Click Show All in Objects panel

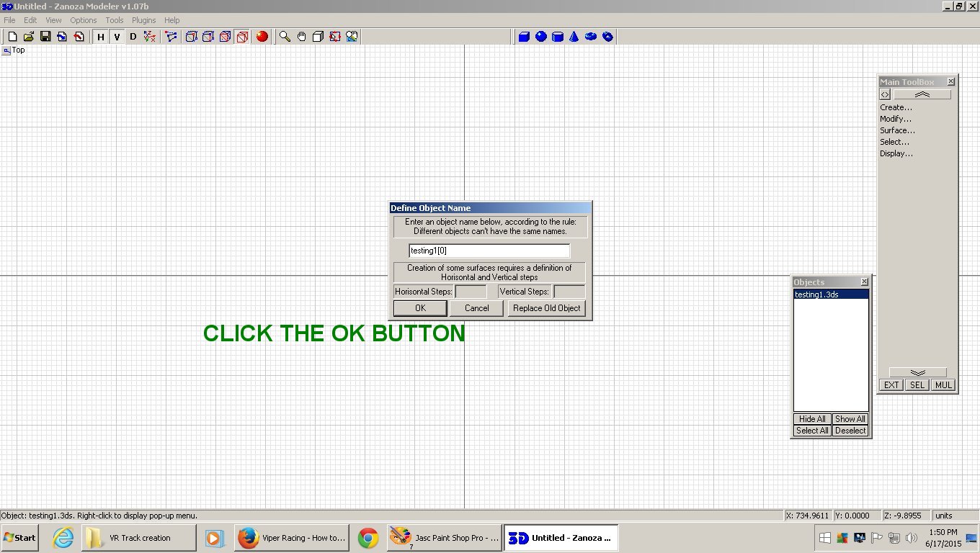(x=850, y=419)
